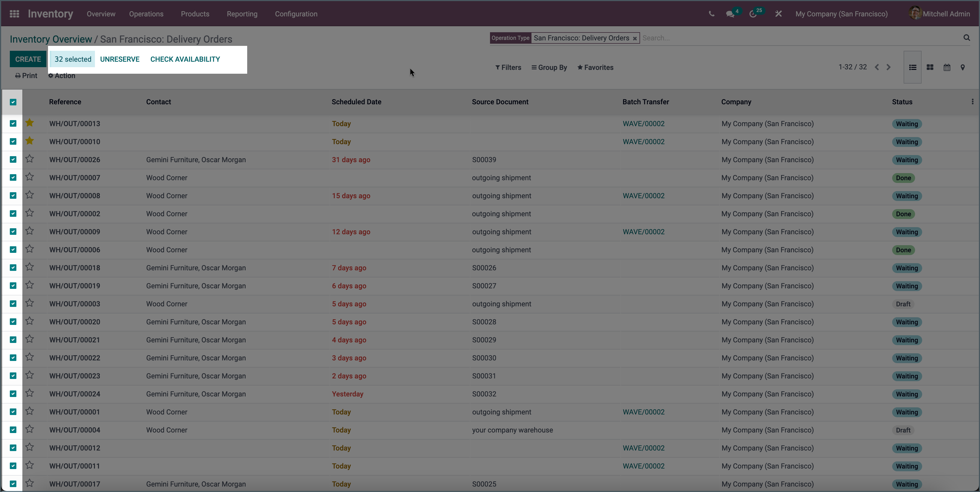This screenshot has height=492, width=980.
Task: Switch to the kanban view
Action: click(930, 67)
